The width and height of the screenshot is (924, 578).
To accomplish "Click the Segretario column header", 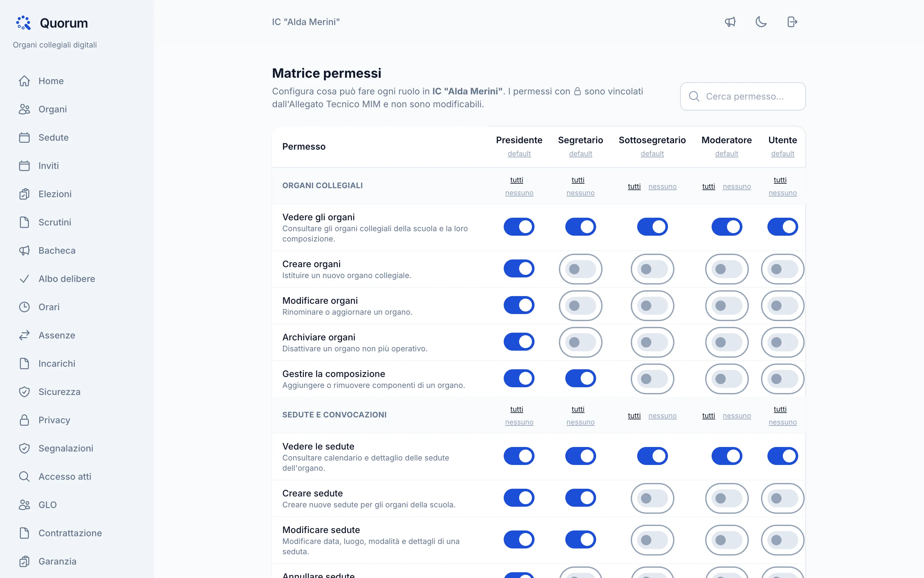I will [x=580, y=140].
